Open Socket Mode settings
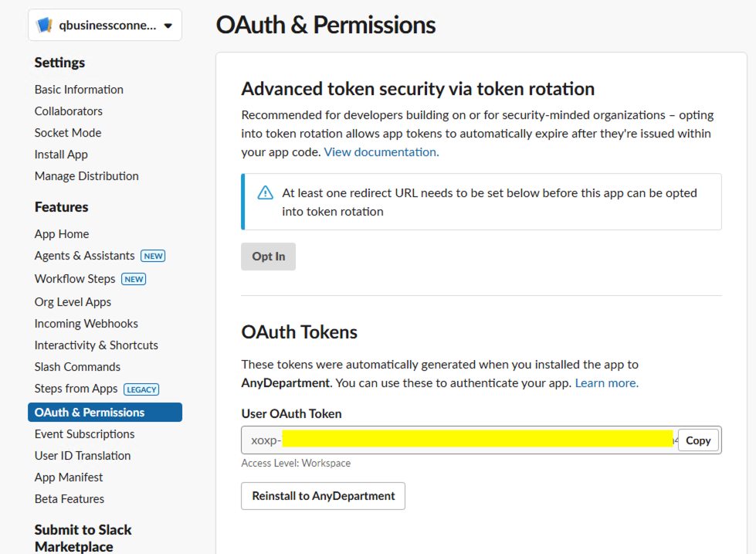 [68, 133]
